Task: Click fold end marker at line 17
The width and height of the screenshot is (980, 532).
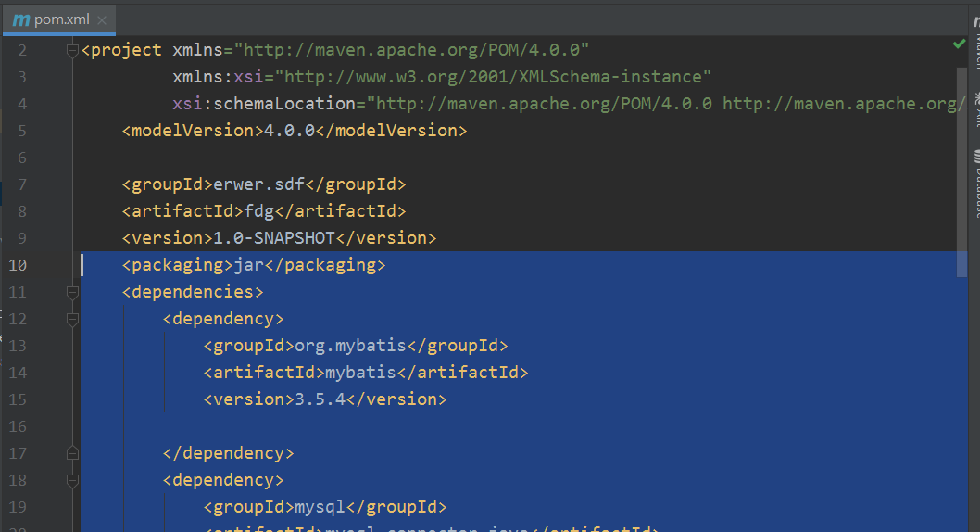Action: point(72,453)
